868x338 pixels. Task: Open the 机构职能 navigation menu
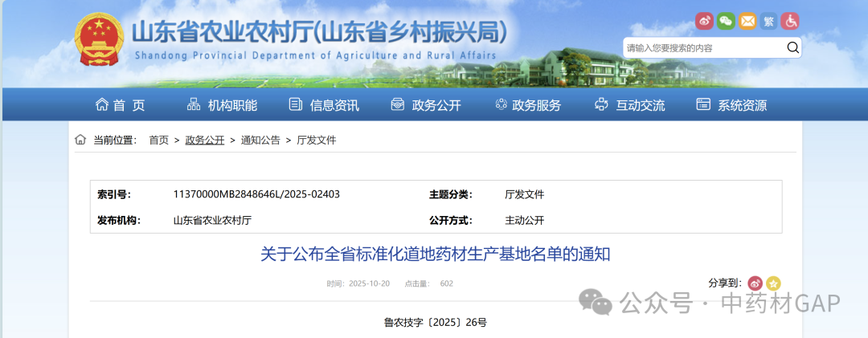click(x=222, y=105)
